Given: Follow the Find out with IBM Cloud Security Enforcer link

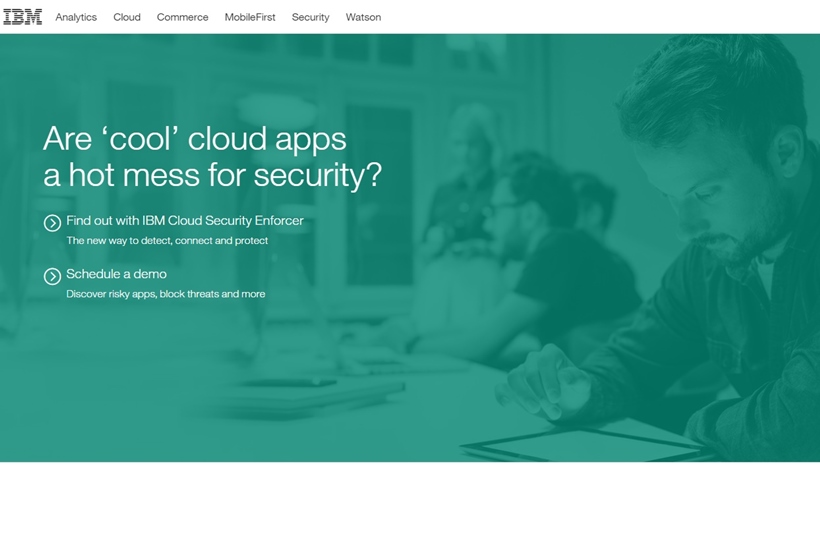Looking at the screenshot, I should pos(185,221).
